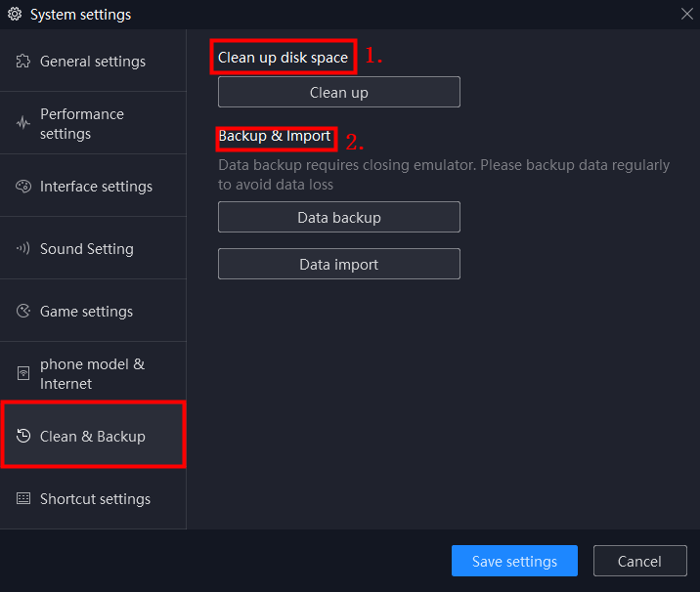Open Interface settings section

point(93,186)
